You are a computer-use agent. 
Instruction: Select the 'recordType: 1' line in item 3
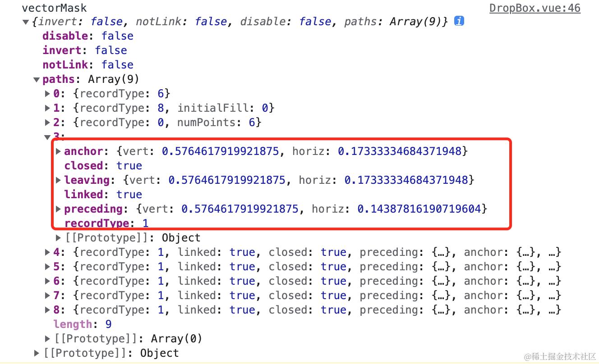(x=106, y=223)
